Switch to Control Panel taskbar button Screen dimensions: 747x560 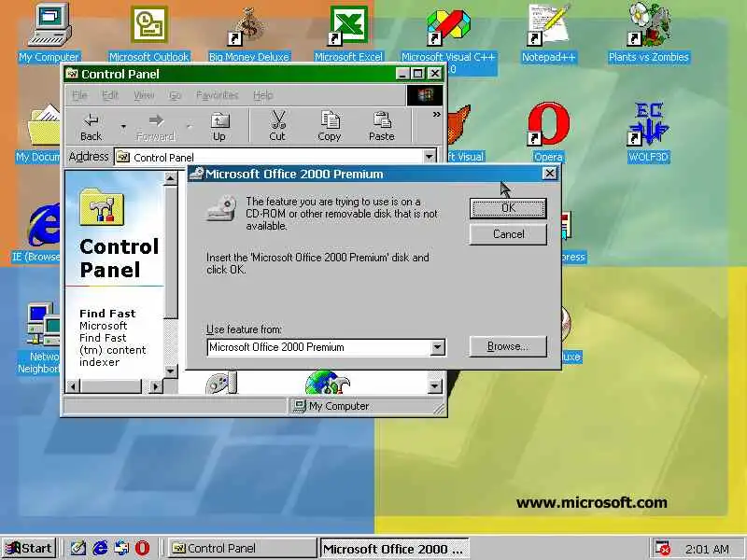click(x=242, y=548)
